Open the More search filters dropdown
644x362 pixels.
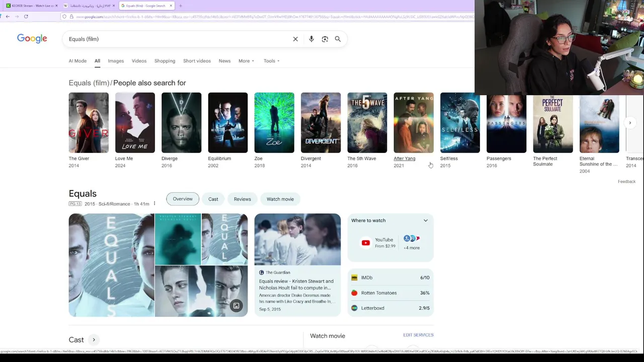(x=246, y=61)
